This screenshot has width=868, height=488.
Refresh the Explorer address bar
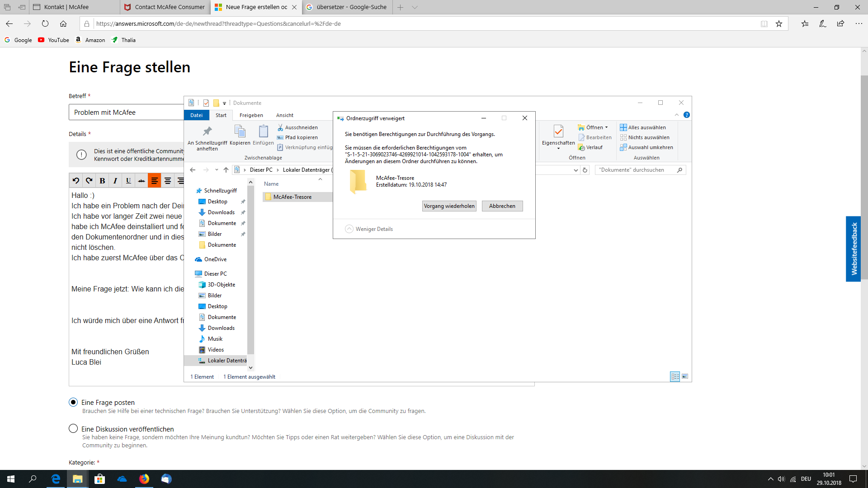tap(585, 170)
